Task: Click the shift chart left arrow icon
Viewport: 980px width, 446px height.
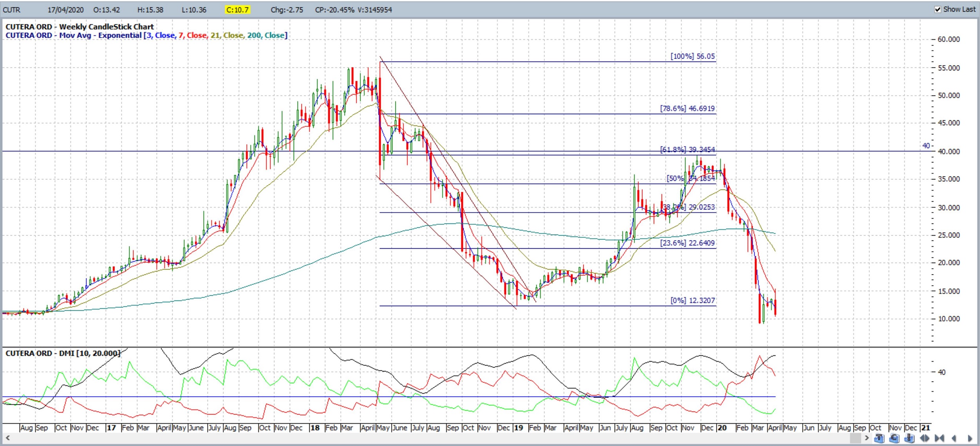Action: pos(954,438)
